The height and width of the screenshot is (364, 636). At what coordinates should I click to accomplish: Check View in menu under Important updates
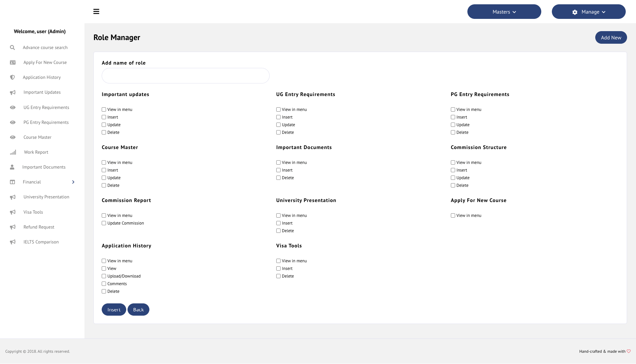click(x=104, y=110)
